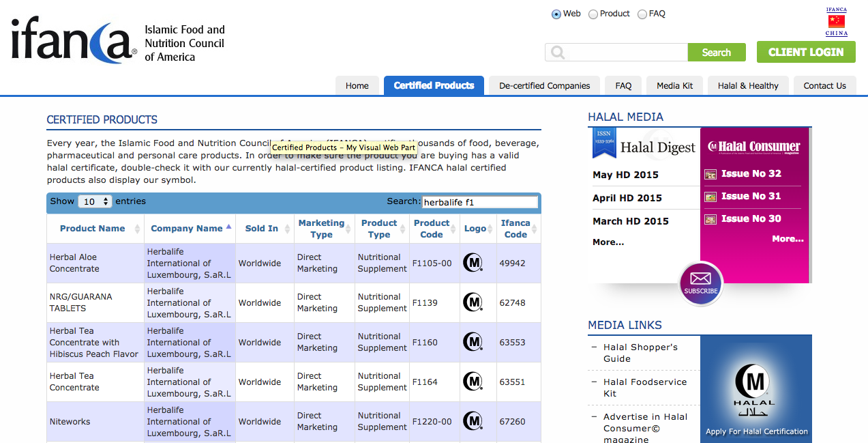Click the Halal Consumer magazine heading
Viewport: 868px width, 443px height.
tap(754, 147)
